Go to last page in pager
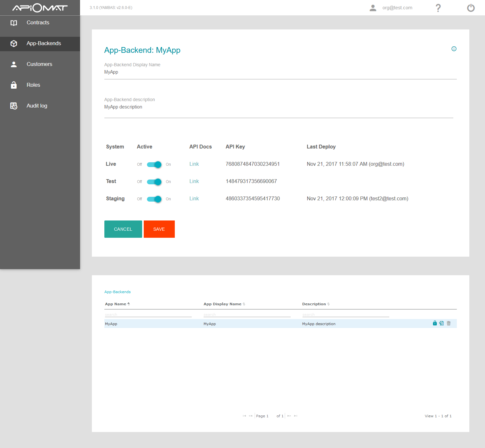485x448 pixels. [x=295, y=416]
